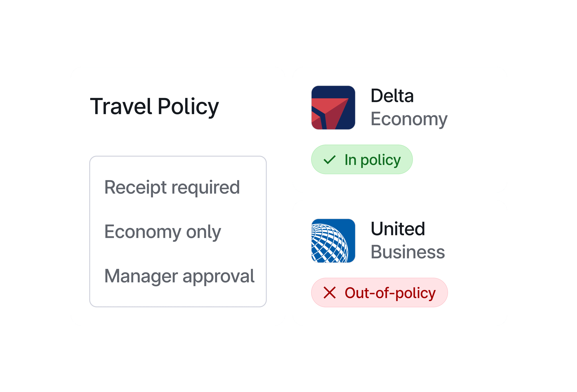Click the United globe logo
The height and width of the screenshot is (392, 577).
click(x=333, y=241)
